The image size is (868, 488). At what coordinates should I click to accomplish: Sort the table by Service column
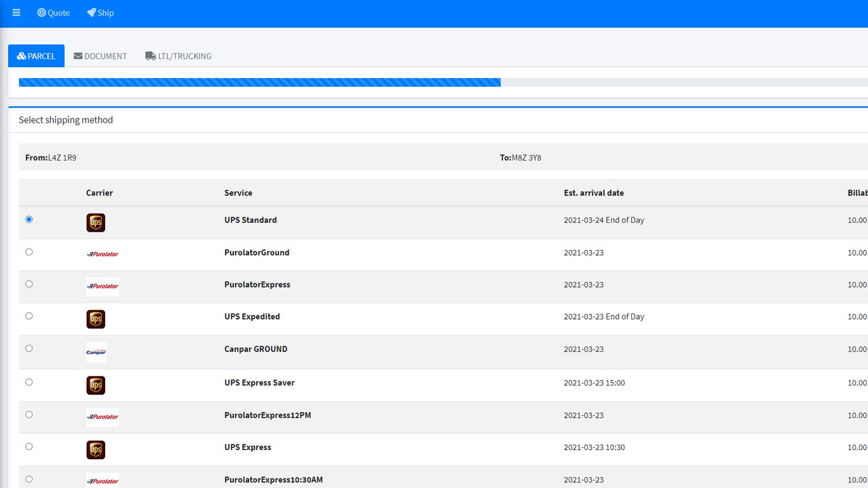point(238,192)
